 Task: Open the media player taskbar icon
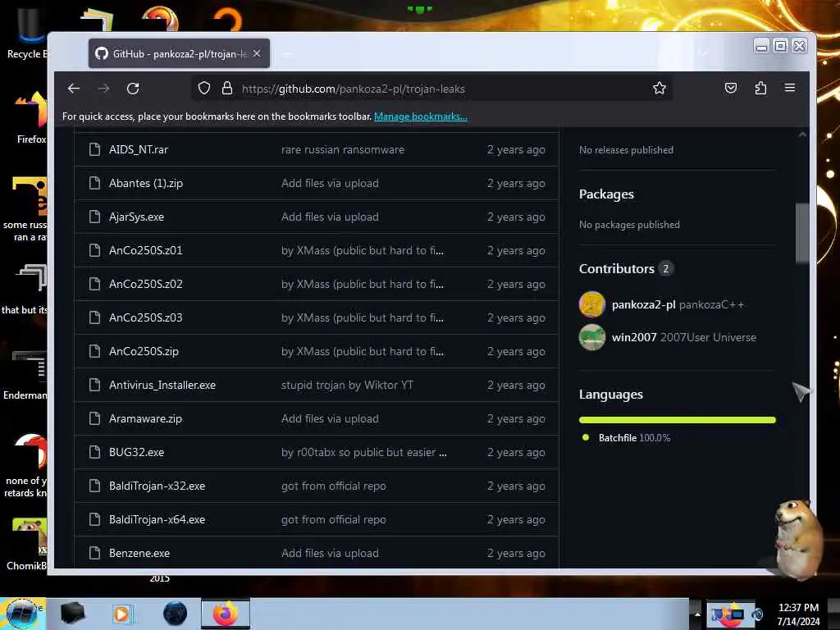click(121, 614)
